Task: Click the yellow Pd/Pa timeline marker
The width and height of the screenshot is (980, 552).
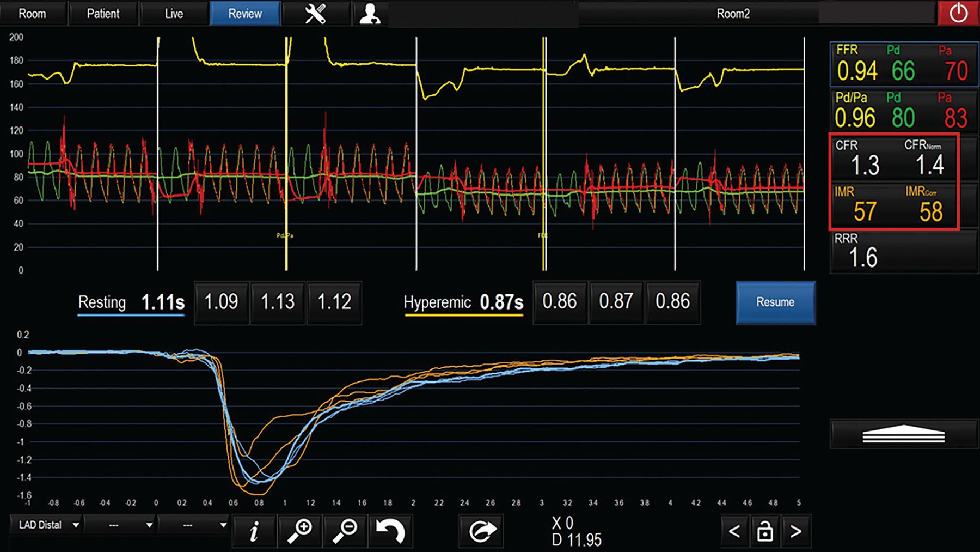Action: point(286,154)
